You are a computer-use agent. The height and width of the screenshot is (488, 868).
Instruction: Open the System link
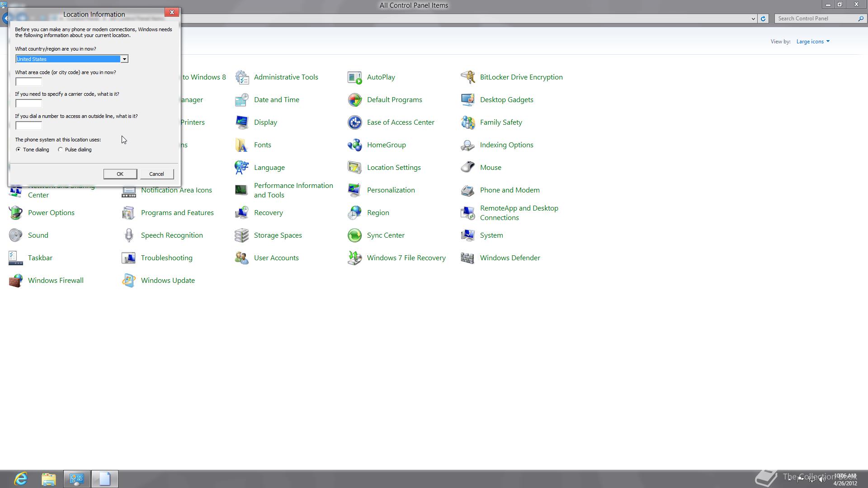(x=491, y=235)
